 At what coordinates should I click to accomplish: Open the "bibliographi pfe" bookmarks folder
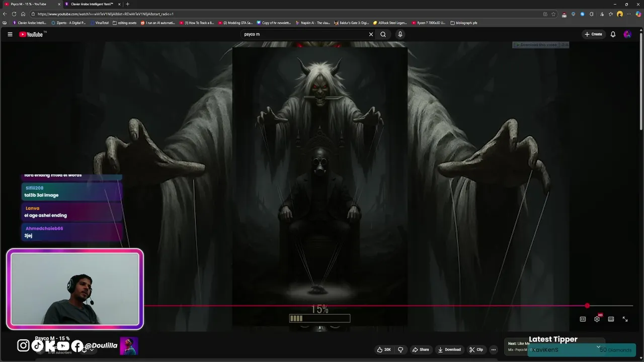click(464, 23)
